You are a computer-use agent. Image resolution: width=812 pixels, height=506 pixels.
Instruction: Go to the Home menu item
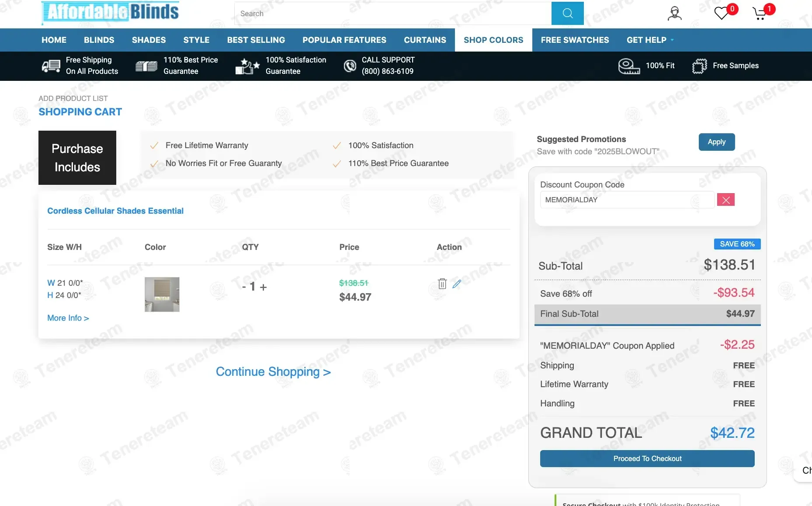pos(54,40)
